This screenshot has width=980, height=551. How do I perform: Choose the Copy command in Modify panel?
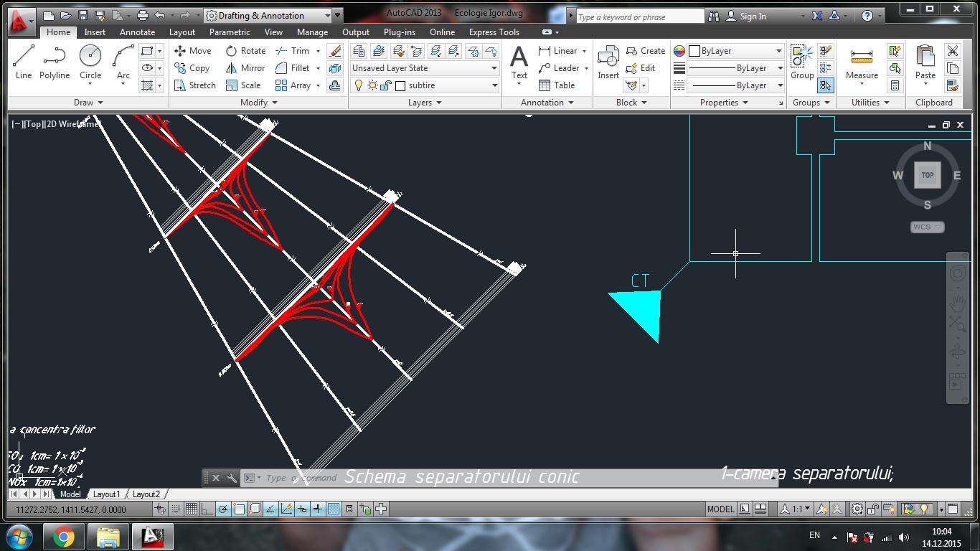(192, 68)
